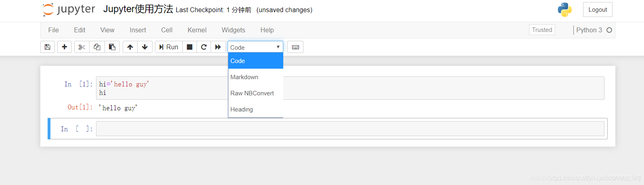This screenshot has width=644, height=185.
Task: Open the Edit menu
Action: 79,30
